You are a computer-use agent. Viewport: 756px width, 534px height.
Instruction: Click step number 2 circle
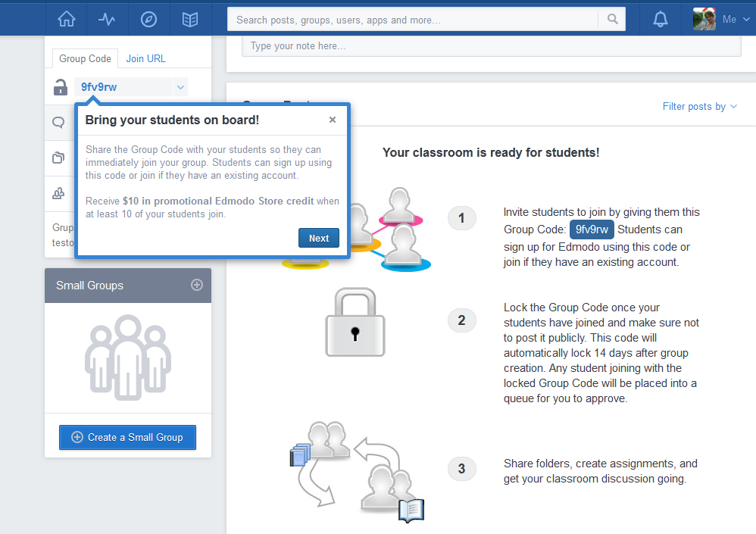462,320
